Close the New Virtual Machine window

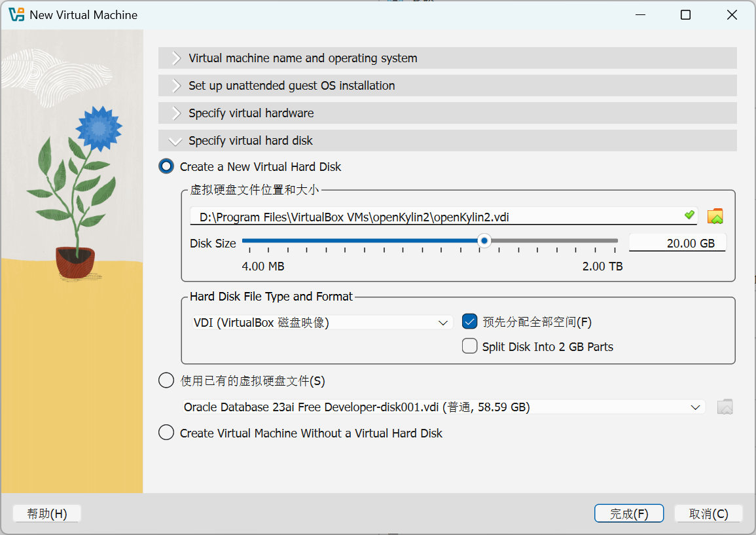pos(731,15)
